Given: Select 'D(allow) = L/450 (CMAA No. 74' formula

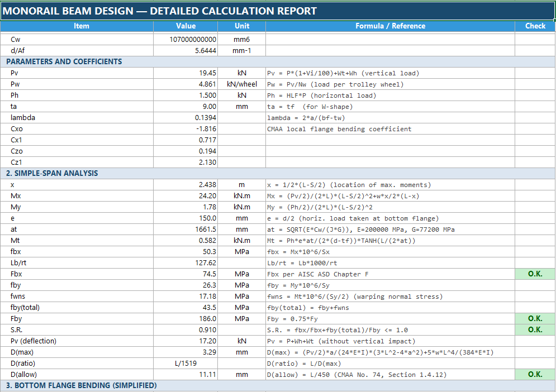Looking at the screenshot, I should pyautogui.click(x=390, y=375).
